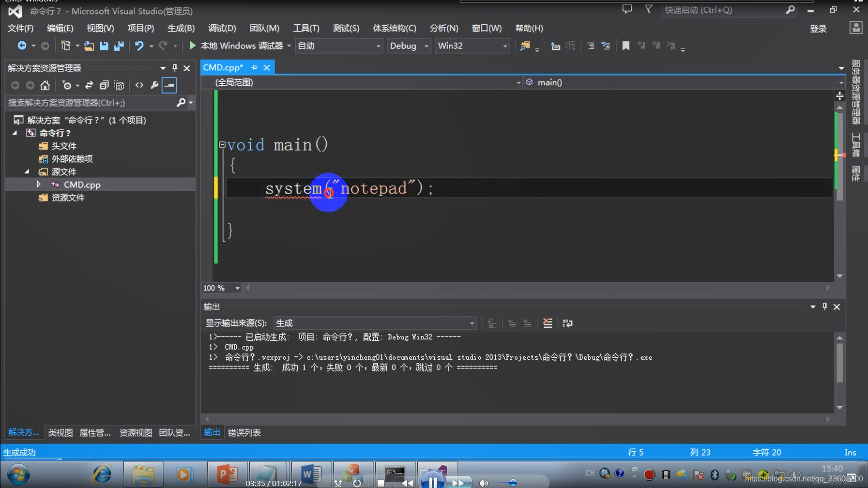Adjust the video player volume slider
Viewport: 868px width, 488px height.
tap(513, 483)
